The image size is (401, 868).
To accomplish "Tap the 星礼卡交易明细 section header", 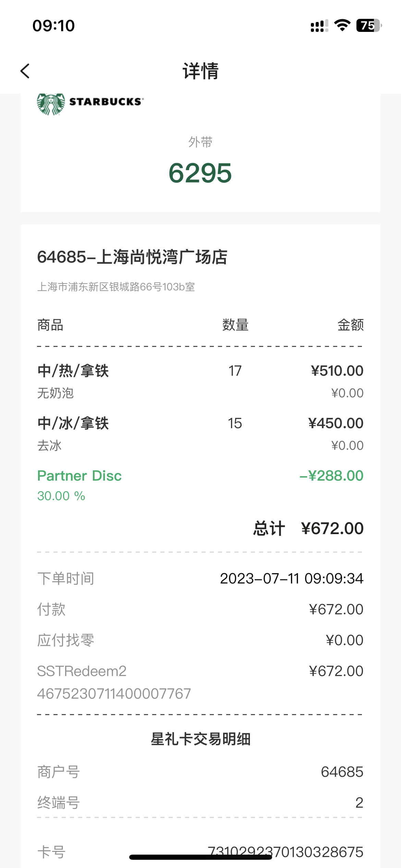I will coord(200,739).
